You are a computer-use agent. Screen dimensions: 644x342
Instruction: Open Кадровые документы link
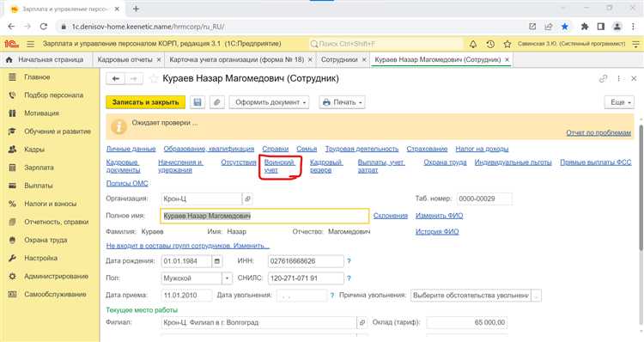coord(123,166)
